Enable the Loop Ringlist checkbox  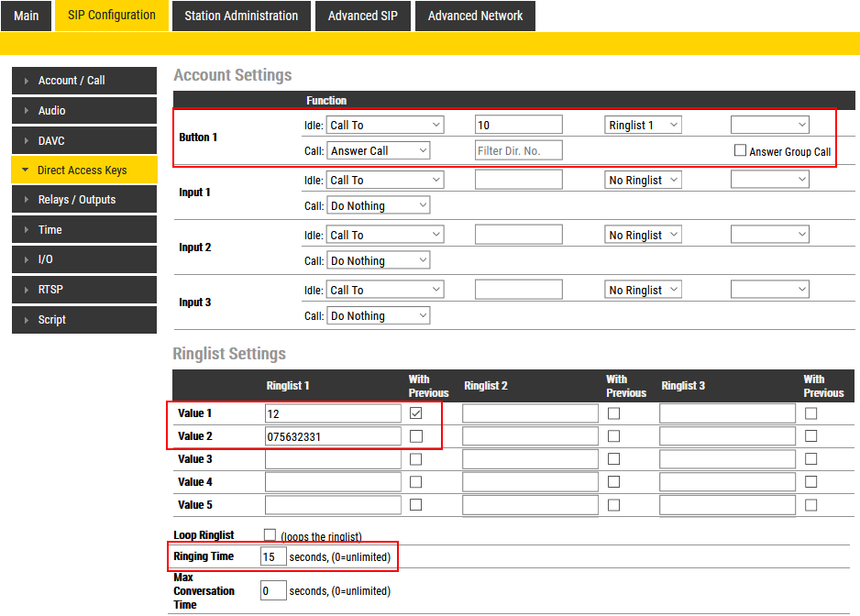270,534
